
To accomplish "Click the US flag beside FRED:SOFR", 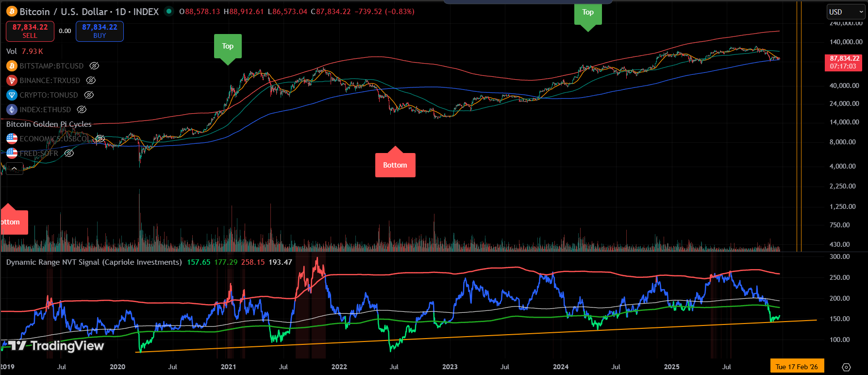I will point(12,153).
